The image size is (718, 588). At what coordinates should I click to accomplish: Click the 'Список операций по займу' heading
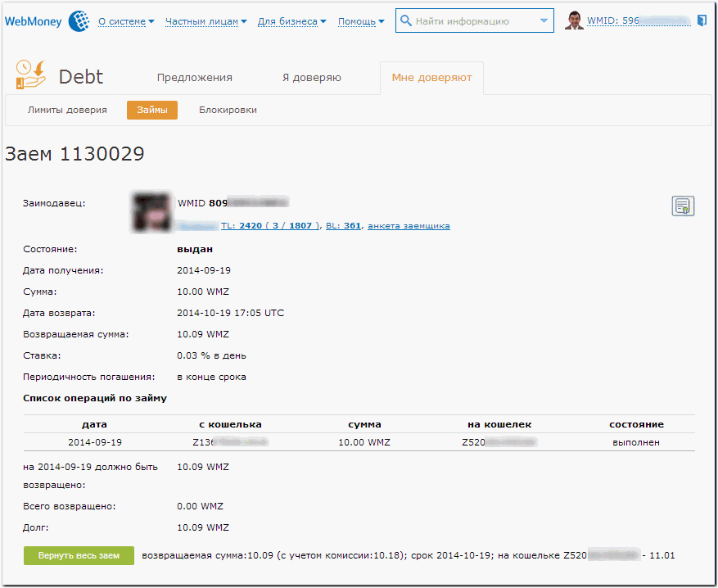95,398
